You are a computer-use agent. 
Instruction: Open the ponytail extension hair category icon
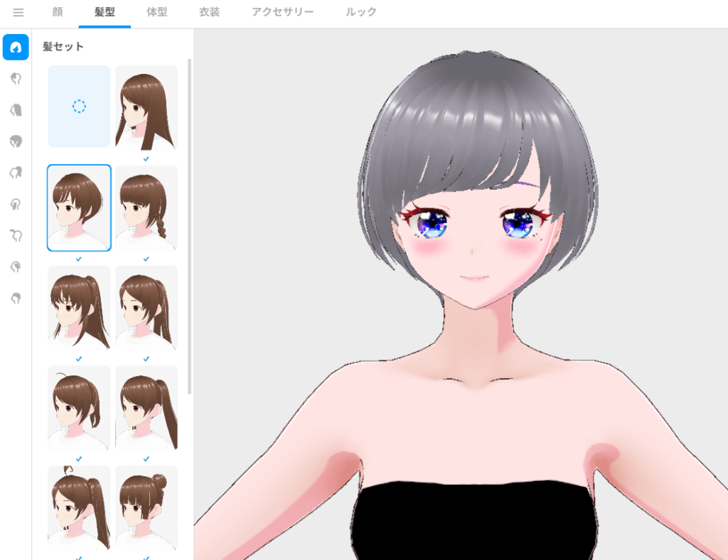tap(16, 173)
